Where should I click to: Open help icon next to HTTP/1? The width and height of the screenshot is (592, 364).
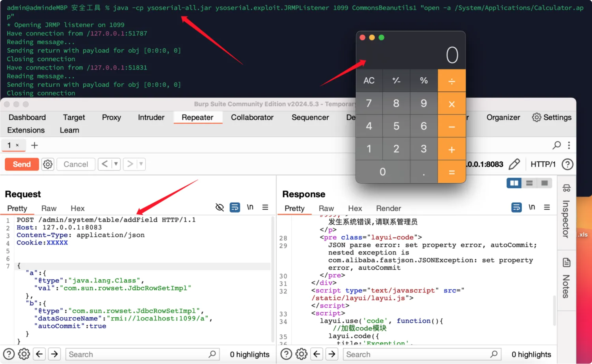(567, 164)
